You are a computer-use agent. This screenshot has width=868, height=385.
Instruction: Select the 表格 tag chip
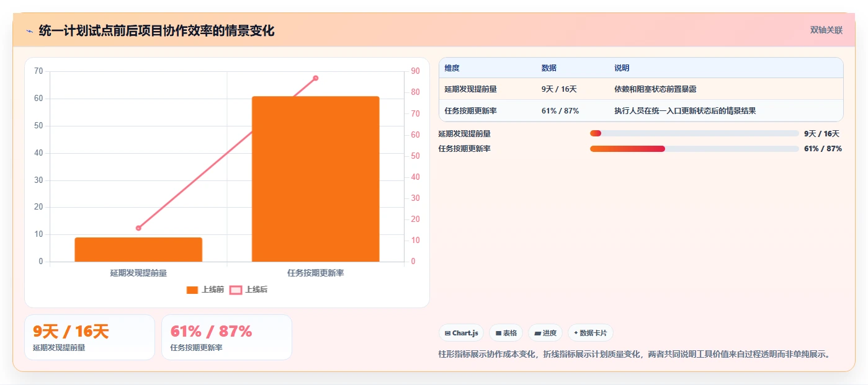506,333
